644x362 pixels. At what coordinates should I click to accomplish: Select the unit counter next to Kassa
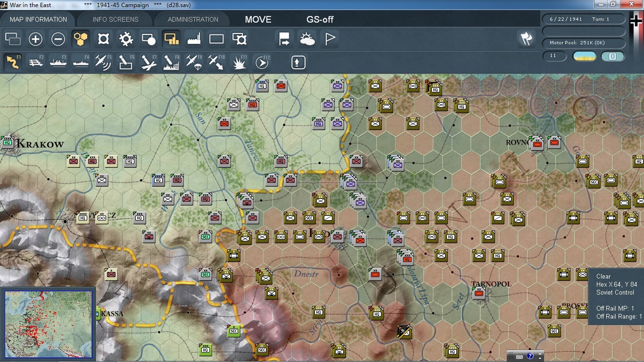click(x=98, y=313)
